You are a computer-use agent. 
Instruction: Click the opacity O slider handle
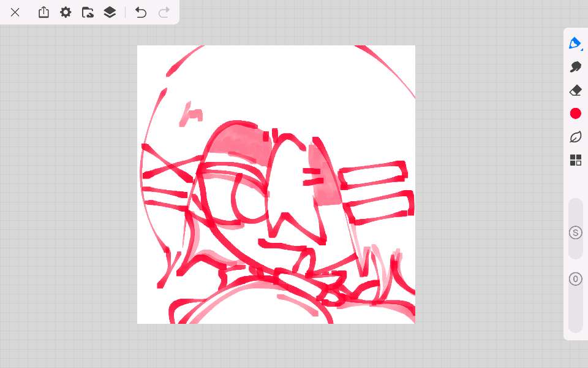(x=575, y=279)
